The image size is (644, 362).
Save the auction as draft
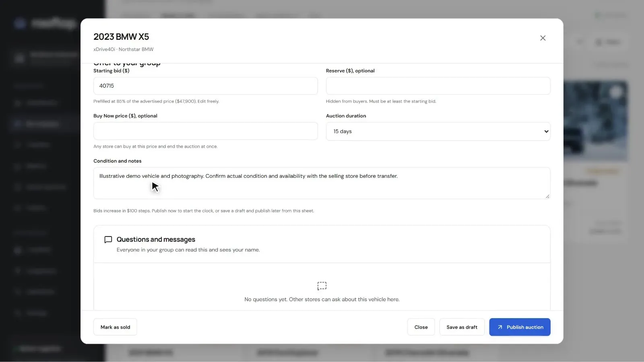point(462,327)
